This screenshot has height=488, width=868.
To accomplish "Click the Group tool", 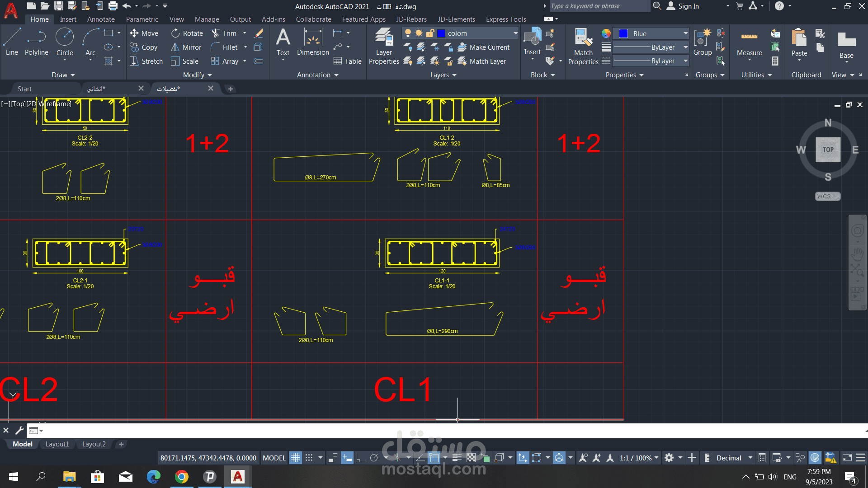I will click(703, 42).
